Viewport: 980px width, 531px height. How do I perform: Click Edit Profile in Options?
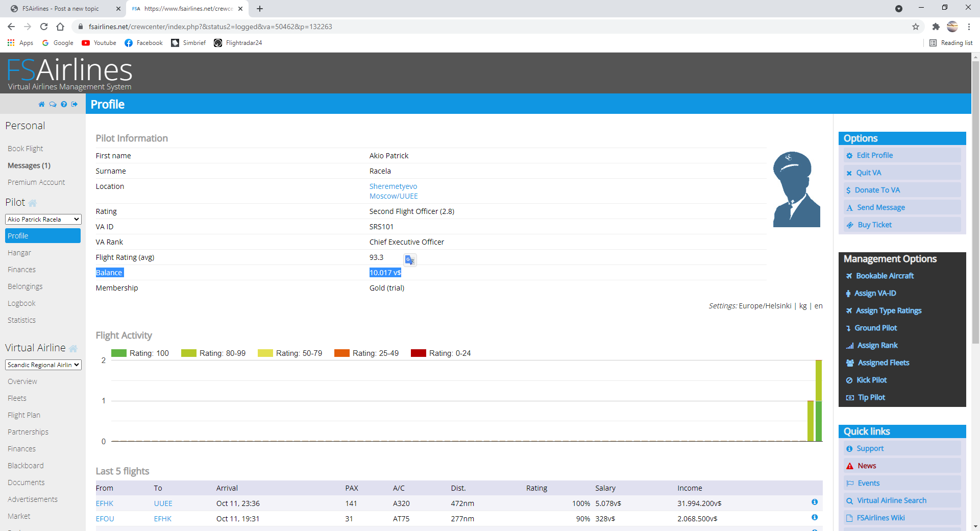[902, 155]
